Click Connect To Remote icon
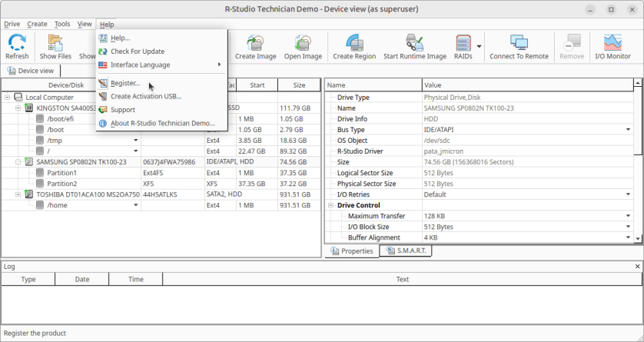The height and width of the screenshot is (342, 644). click(x=519, y=42)
